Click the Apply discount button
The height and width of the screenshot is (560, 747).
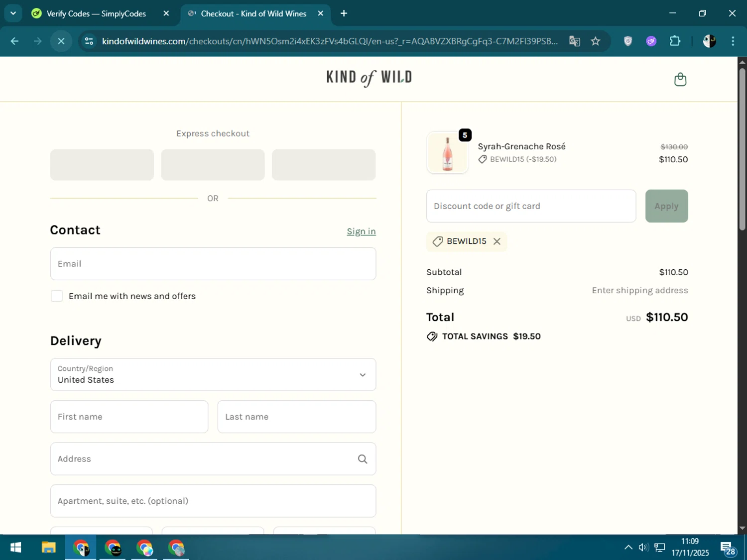(666, 206)
